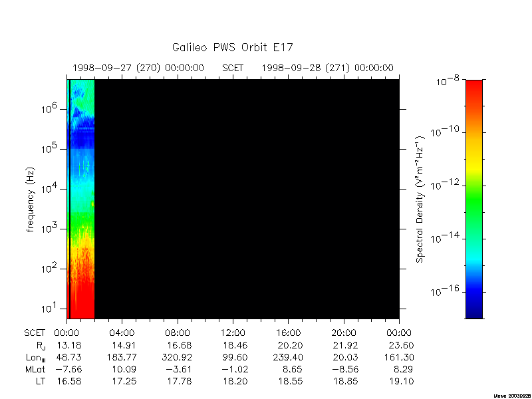The width and height of the screenshot is (532, 399).
Task: Click the frequency tick label 10^5
Action: tap(49, 148)
